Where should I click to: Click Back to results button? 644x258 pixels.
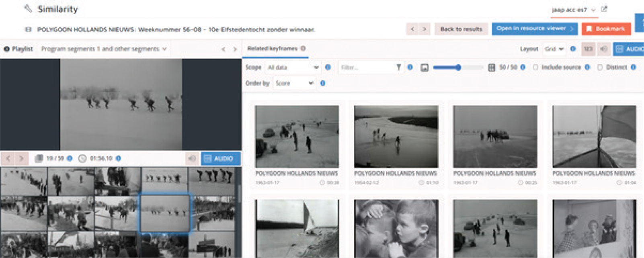[x=461, y=29]
